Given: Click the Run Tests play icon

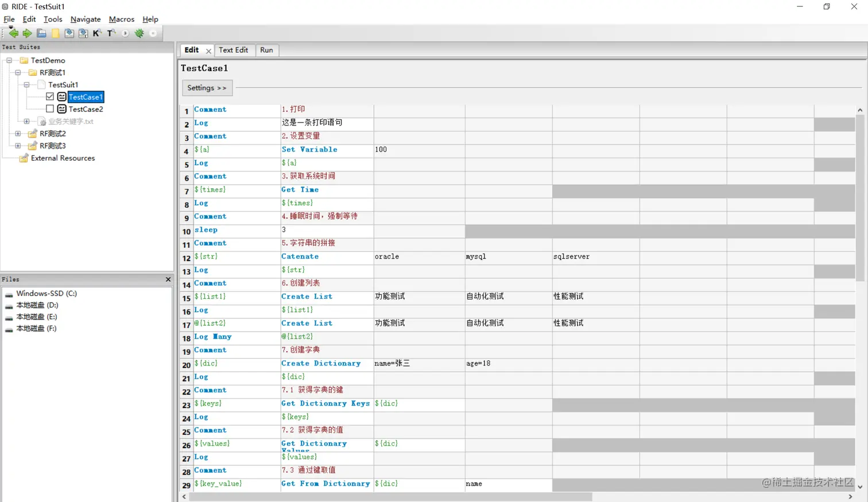Looking at the screenshot, I should tap(125, 33).
